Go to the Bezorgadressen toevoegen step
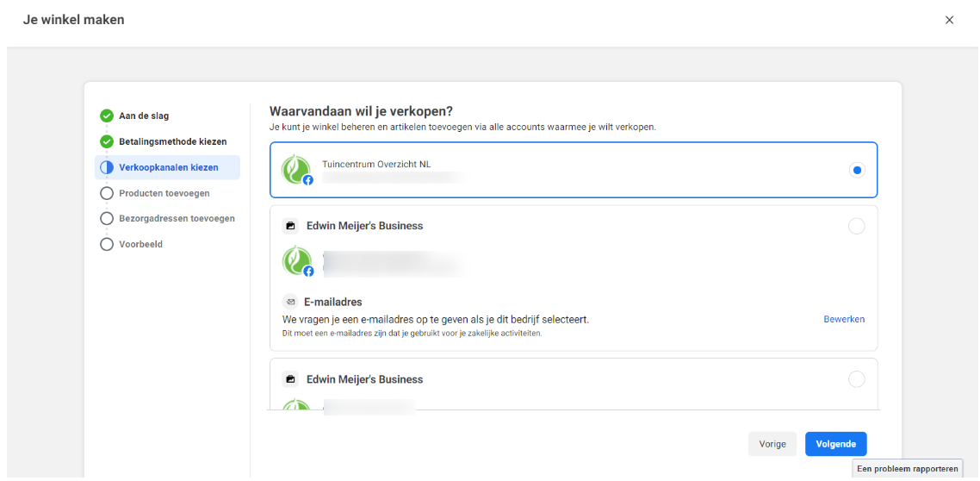The image size is (980, 481). 177,218
